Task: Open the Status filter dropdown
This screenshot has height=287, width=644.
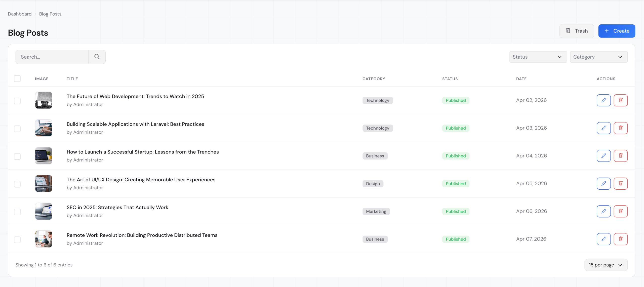Action: click(538, 57)
